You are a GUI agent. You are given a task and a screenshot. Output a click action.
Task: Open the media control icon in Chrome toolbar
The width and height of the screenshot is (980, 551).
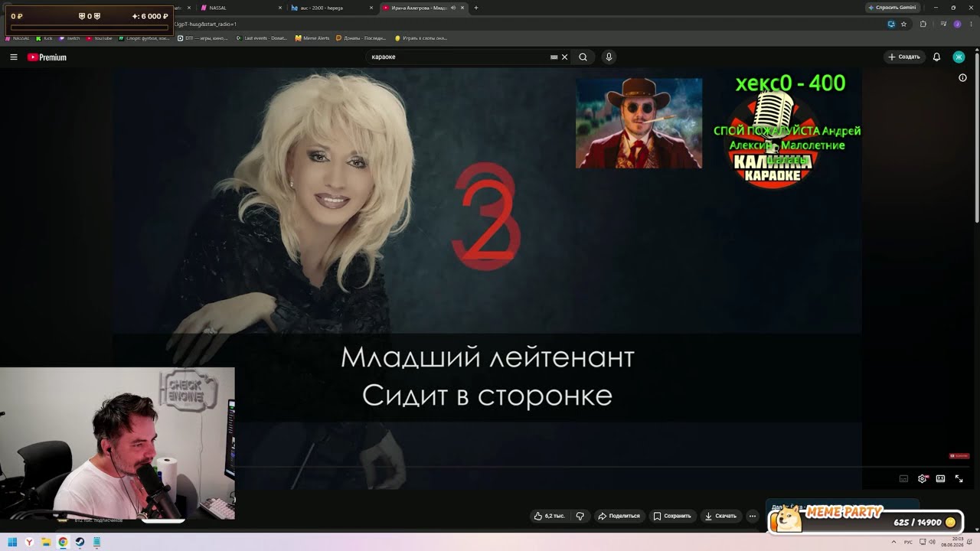tap(942, 24)
